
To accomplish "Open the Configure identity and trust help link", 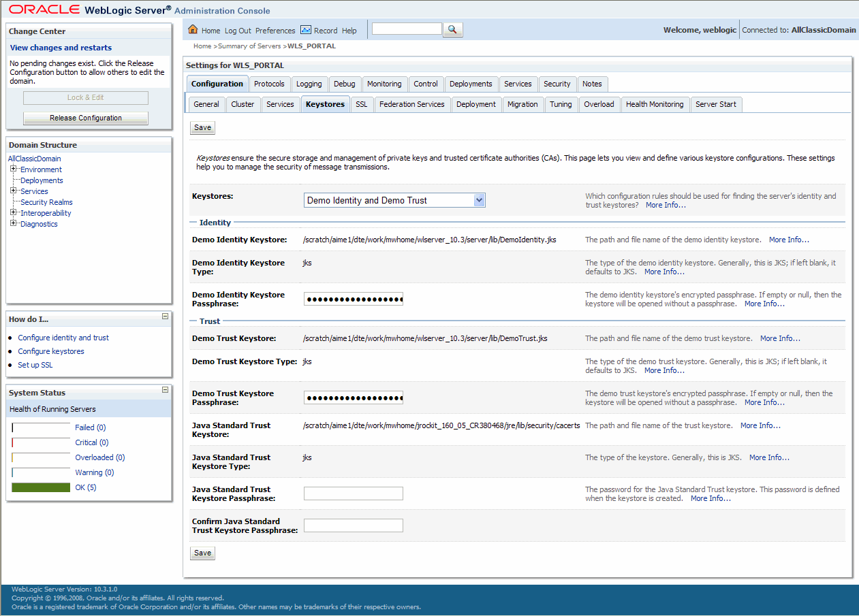I will pos(63,338).
